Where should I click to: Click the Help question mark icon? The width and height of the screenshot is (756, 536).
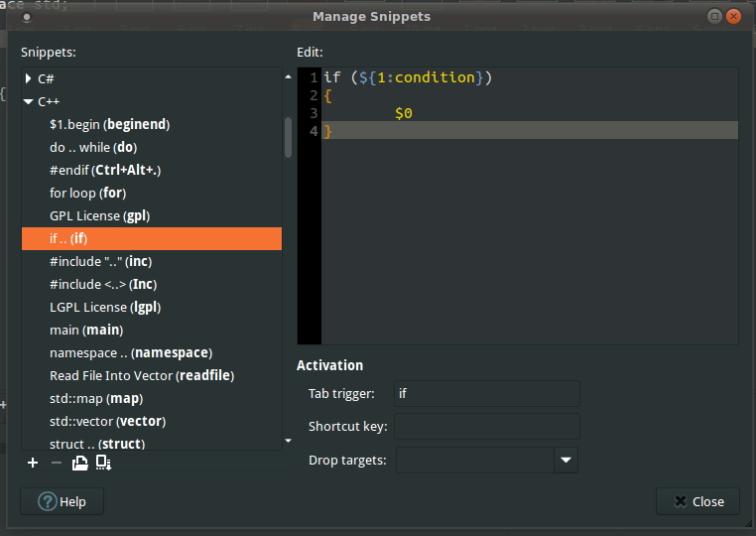point(48,501)
